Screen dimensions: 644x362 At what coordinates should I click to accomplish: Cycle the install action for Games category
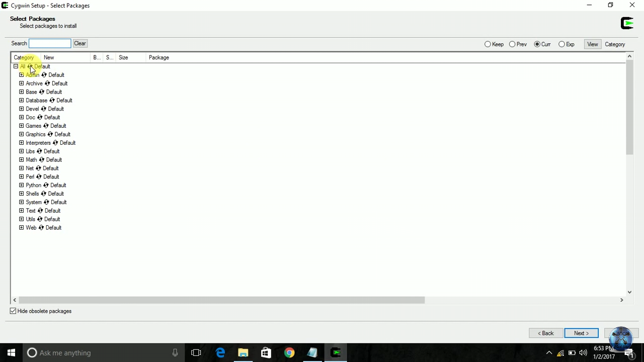point(45,126)
